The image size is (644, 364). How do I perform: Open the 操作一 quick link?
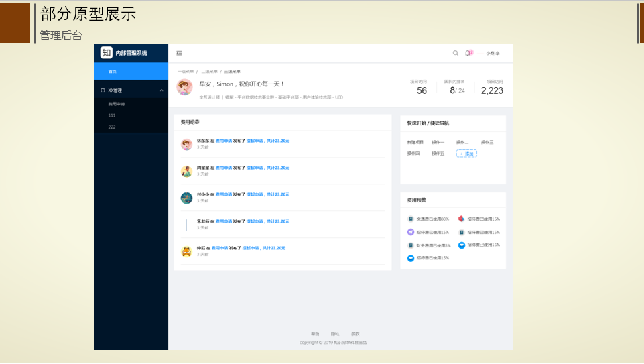coord(438,142)
